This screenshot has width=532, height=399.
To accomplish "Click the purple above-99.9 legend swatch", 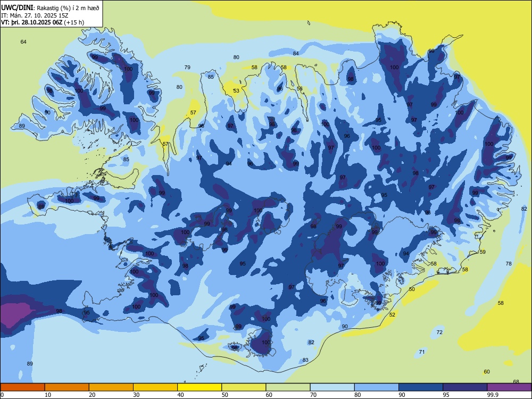I will (x=509, y=387).
